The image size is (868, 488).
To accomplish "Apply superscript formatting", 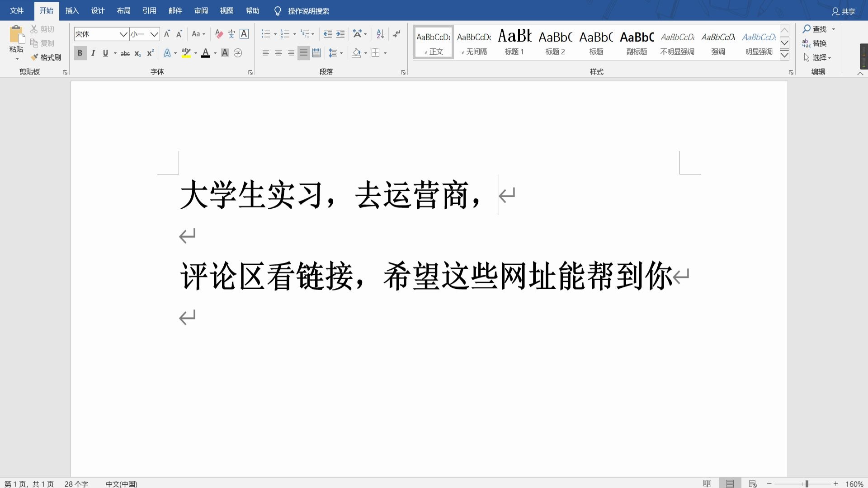I will tap(151, 53).
